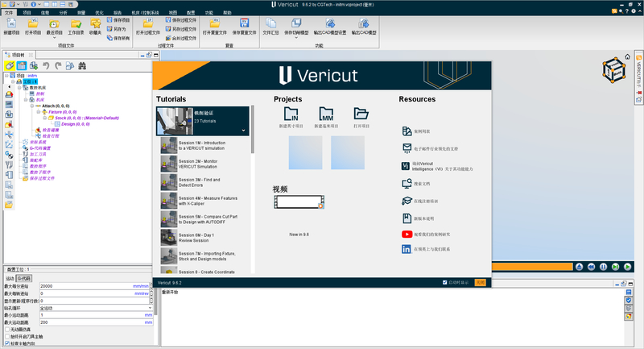Click the 最大每分进给 input field
Viewport: 644px width, 349px height.
coord(96,286)
